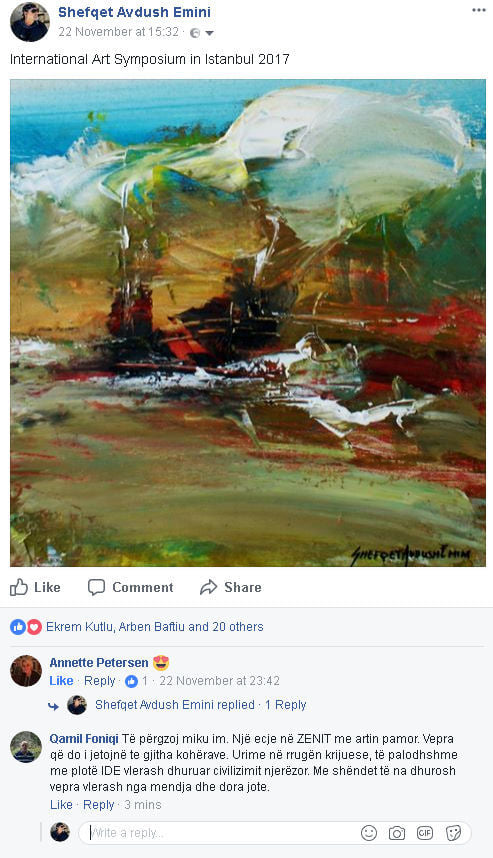Open the love reaction icon list
Viewport: 493px width, 858px height.
[x=34, y=627]
